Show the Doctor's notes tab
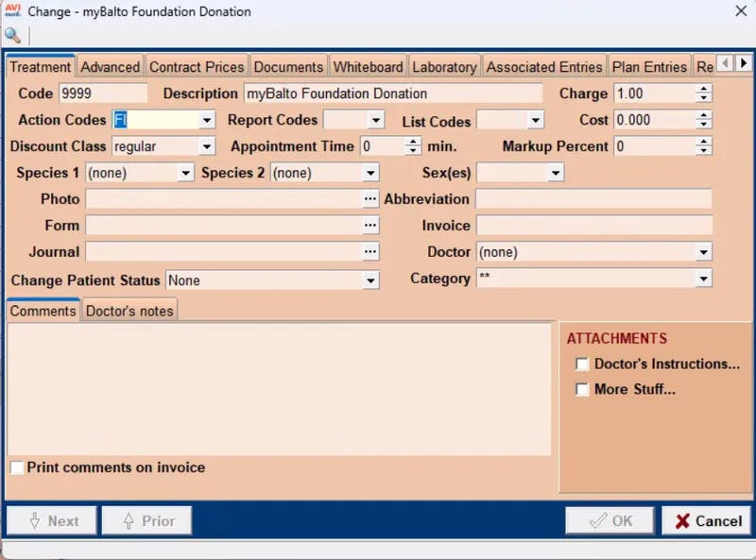 [129, 311]
